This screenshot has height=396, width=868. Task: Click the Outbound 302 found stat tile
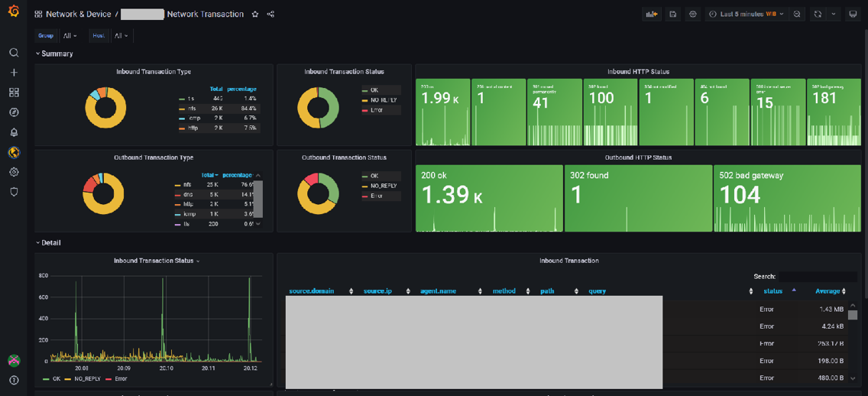point(638,198)
